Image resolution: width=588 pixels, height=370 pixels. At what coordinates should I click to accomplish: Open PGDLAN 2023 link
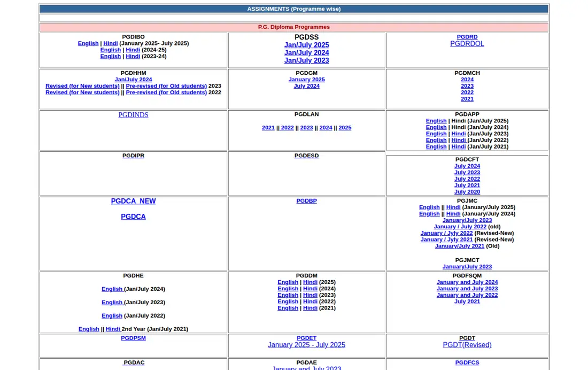pos(306,128)
